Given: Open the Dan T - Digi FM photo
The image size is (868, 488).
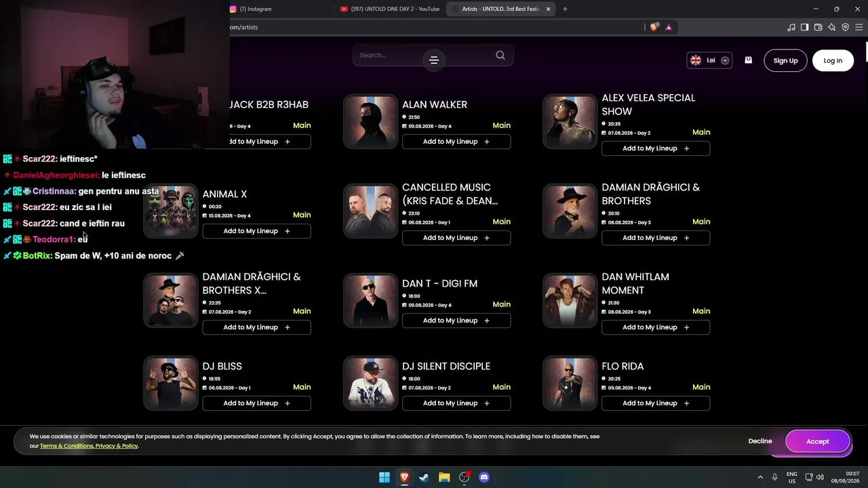Looking at the screenshot, I should click(370, 300).
